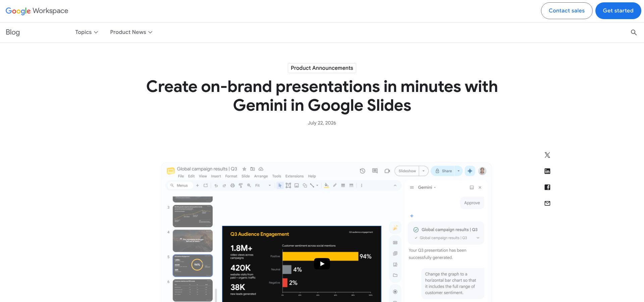Click the insert image icon in Slides toolbar
The image size is (644, 302).
click(x=297, y=186)
